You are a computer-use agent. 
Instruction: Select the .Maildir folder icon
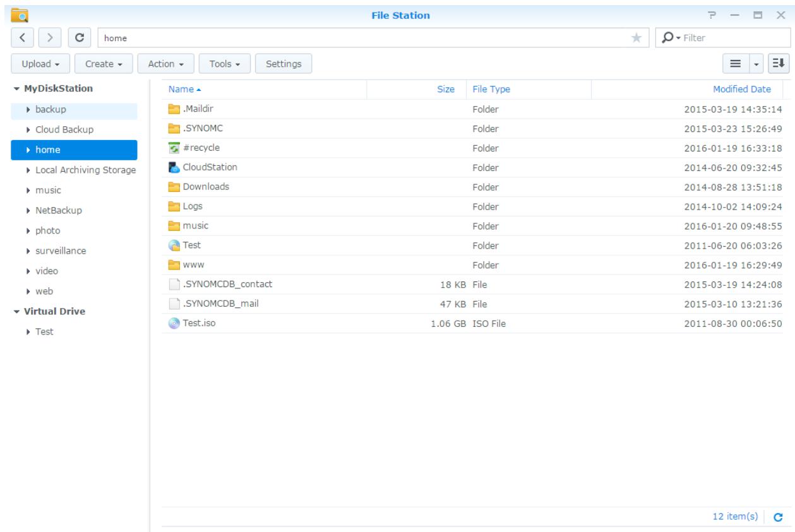[x=174, y=109]
